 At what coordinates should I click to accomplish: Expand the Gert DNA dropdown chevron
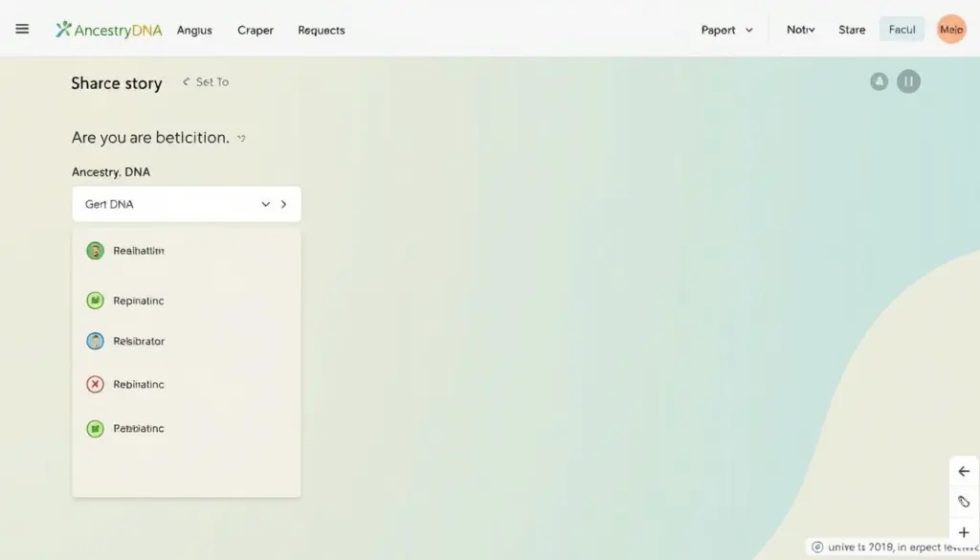pyautogui.click(x=266, y=204)
